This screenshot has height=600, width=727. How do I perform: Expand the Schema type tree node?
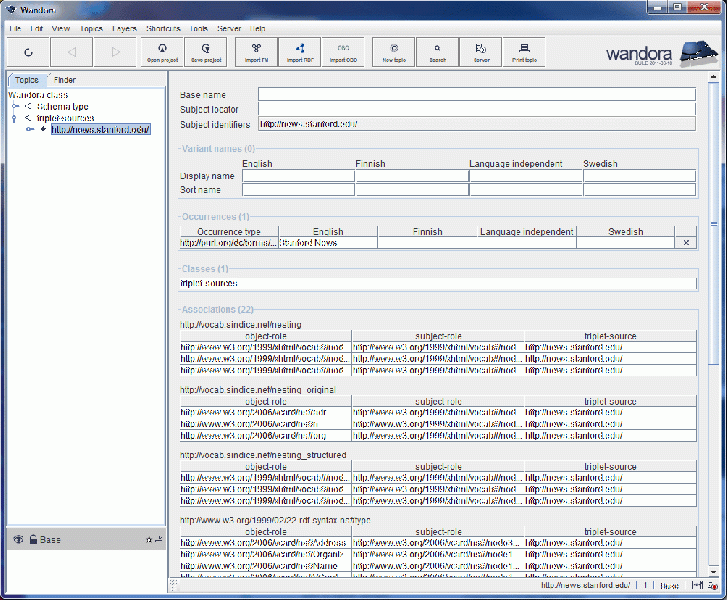click(15, 106)
